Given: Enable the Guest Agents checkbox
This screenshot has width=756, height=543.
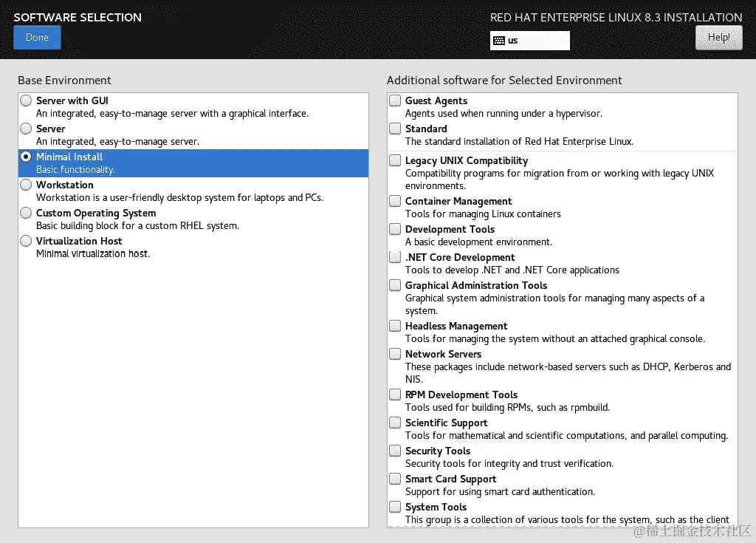Looking at the screenshot, I should coord(396,101).
